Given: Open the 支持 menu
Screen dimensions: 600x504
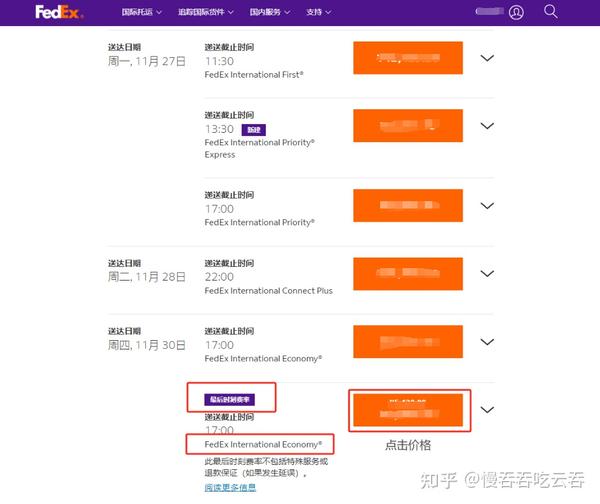Looking at the screenshot, I should pyautogui.click(x=318, y=12).
